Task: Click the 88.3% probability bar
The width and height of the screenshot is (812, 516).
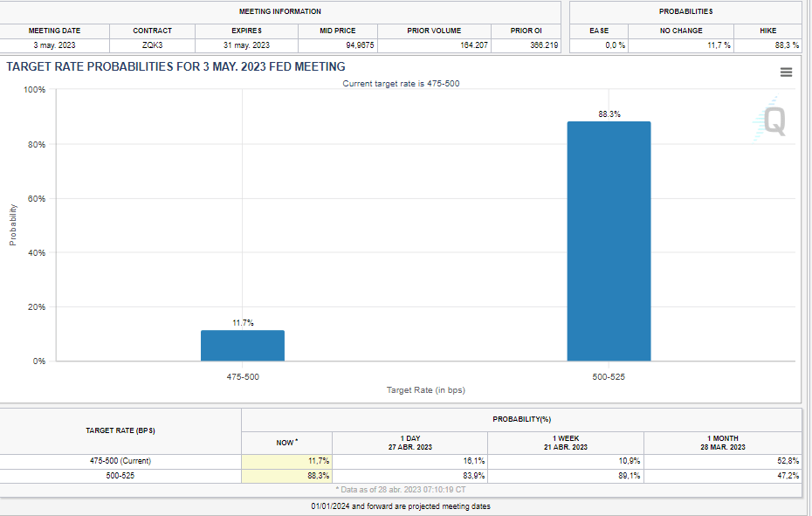Action: 609,240
